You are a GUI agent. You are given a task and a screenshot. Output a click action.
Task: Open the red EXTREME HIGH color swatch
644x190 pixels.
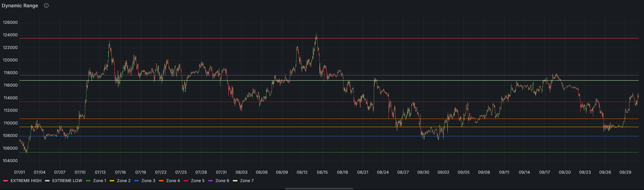coord(5,181)
